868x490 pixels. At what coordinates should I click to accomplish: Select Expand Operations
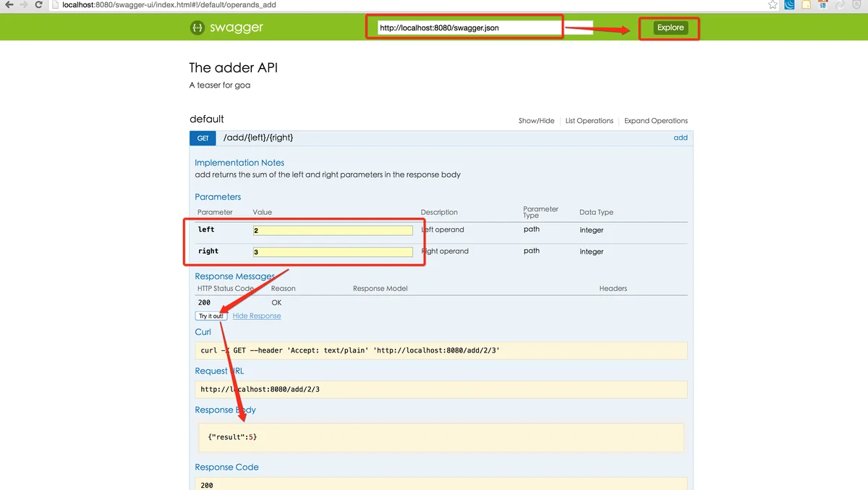pos(655,121)
